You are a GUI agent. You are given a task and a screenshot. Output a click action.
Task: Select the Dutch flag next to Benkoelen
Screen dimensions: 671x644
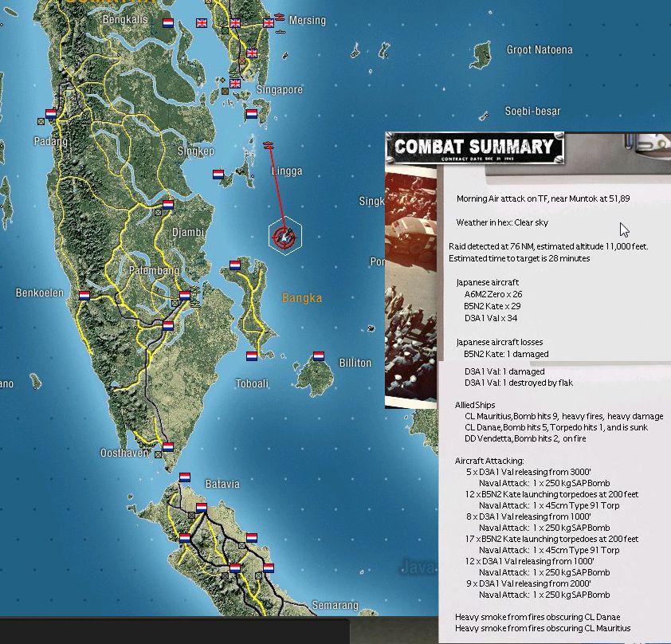pyautogui.click(x=84, y=295)
